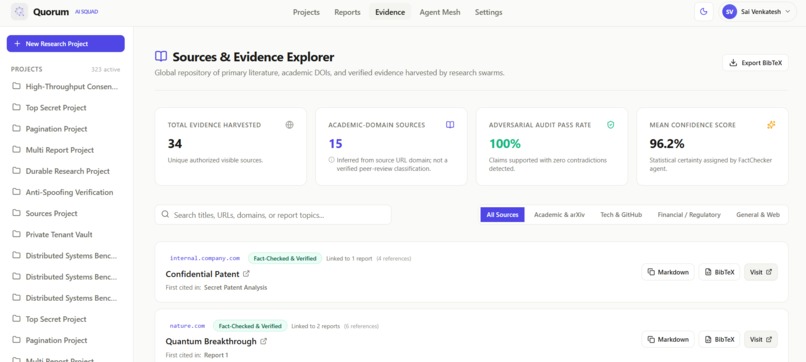Filter by Academic & arXiv
This screenshot has width=806, height=362.
click(x=559, y=214)
